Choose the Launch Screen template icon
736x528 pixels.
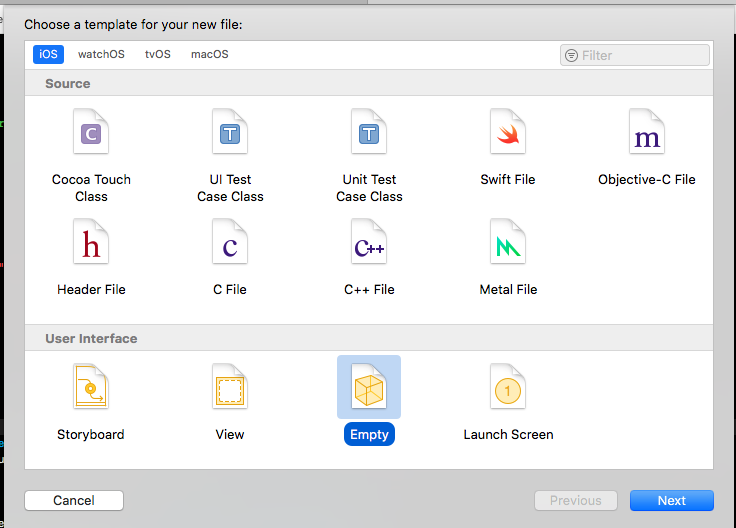508,386
